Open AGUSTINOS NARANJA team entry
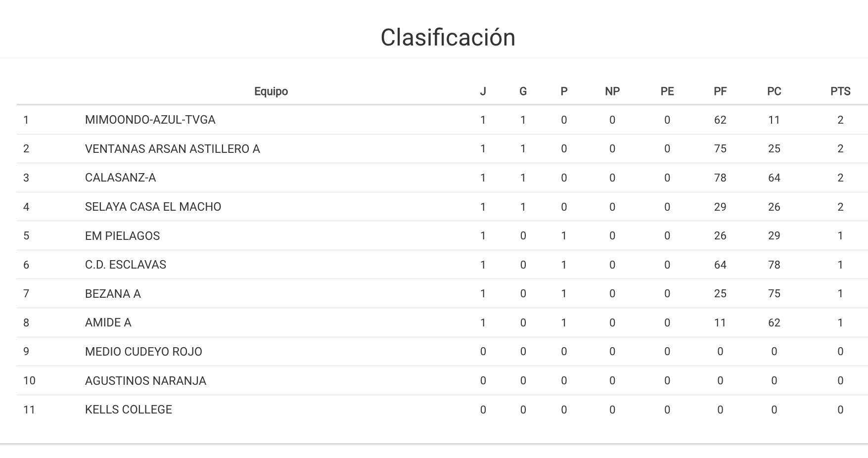Screen dimensions: 868x458 [145, 381]
